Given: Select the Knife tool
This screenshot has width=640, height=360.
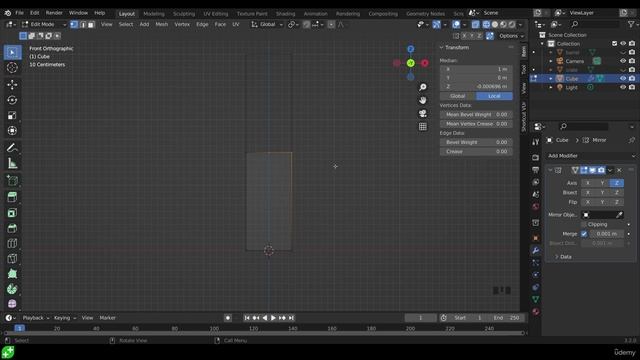Looking at the screenshot, I should coord(12,258).
